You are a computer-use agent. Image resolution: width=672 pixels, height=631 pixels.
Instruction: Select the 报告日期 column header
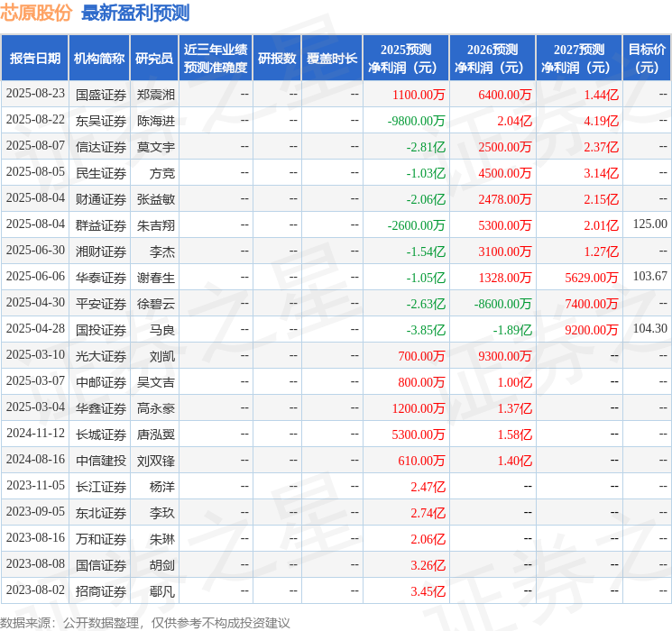click(34, 58)
